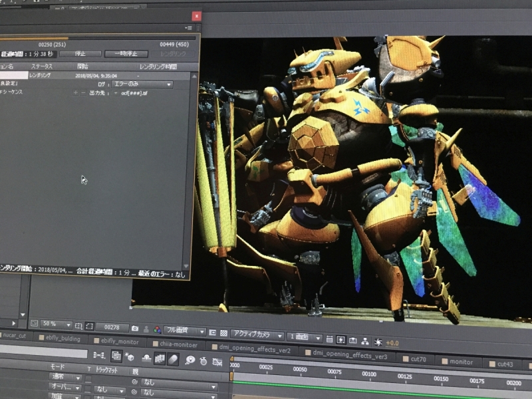Click the orange render progress bar
The width and height of the screenshot is (532, 399).
click(x=33, y=38)
